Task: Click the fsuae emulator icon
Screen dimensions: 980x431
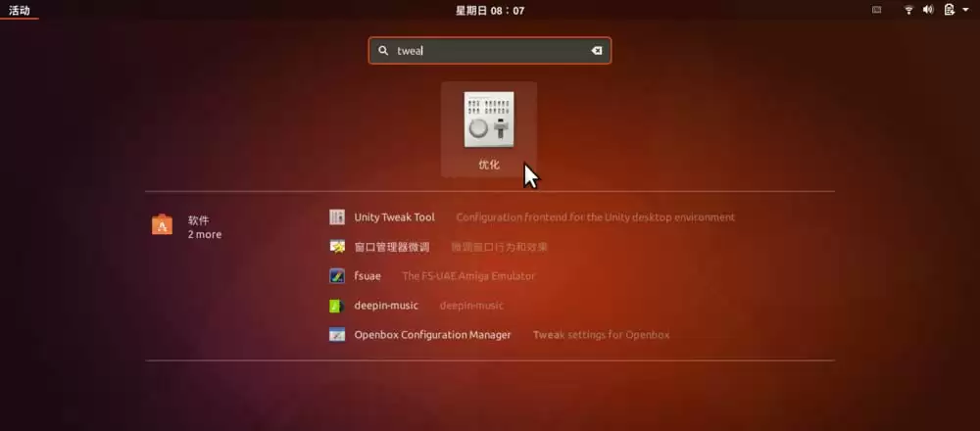Action: click(337, 276)
